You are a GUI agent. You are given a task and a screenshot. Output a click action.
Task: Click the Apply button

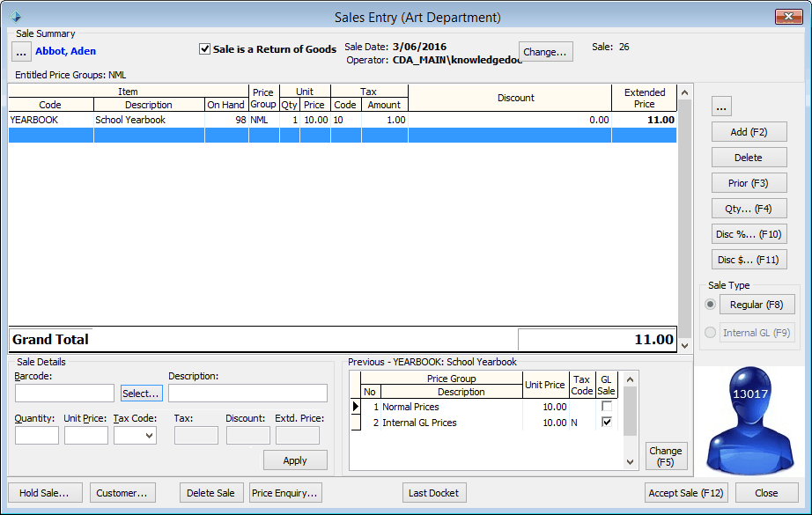click(295, 460)
